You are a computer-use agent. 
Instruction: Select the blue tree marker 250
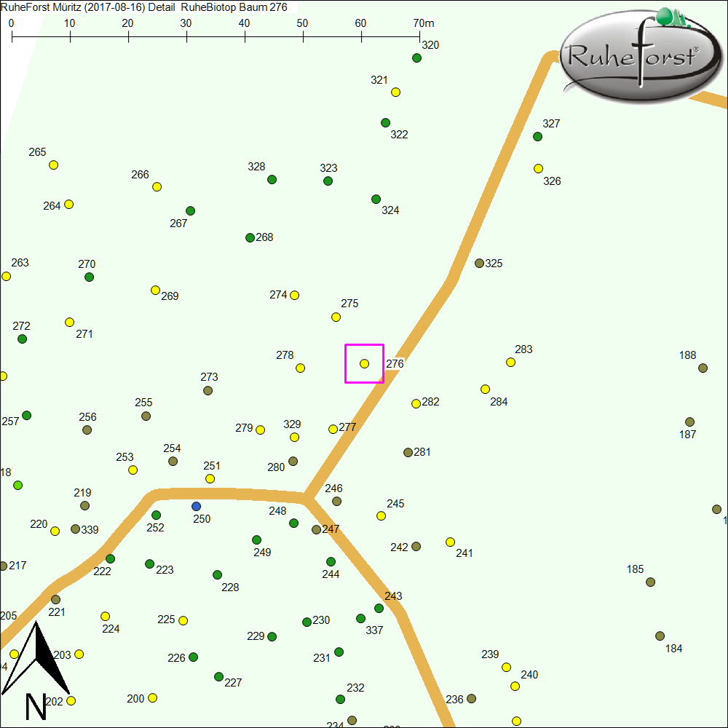(196, 506)
